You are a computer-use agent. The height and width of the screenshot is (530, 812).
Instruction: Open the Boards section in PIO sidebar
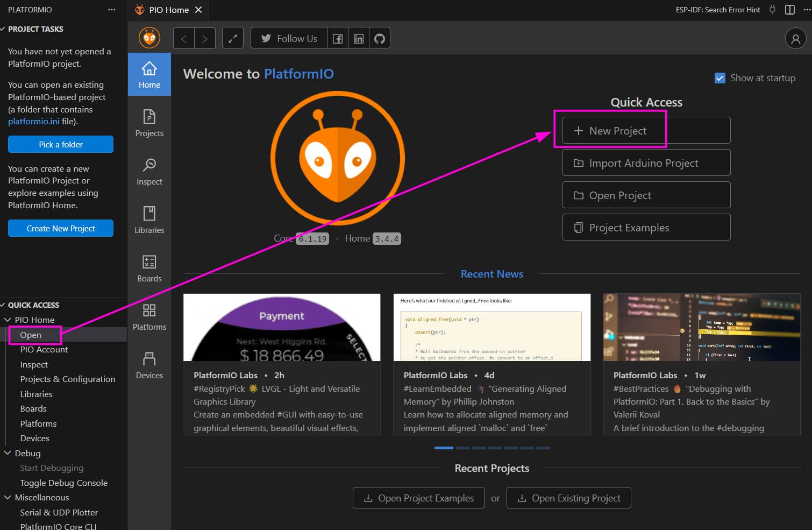[x=149, y=268]
